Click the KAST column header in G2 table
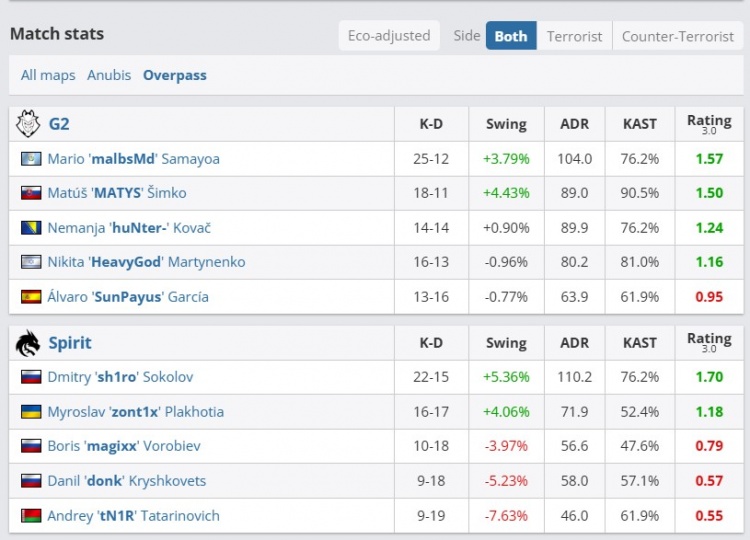Image resolution: width=750 pixels, height=540 pixels. pyautogui.click(x=640, y=124)
